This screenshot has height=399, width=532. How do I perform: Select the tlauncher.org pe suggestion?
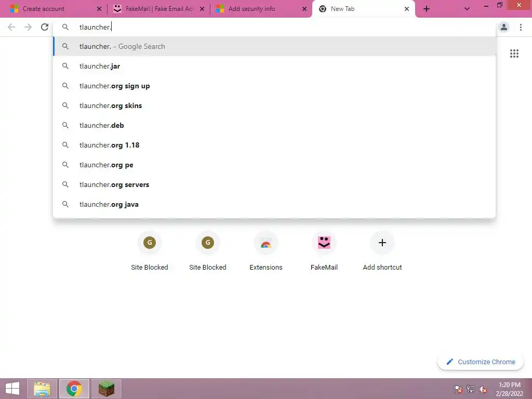coord(274,165)
